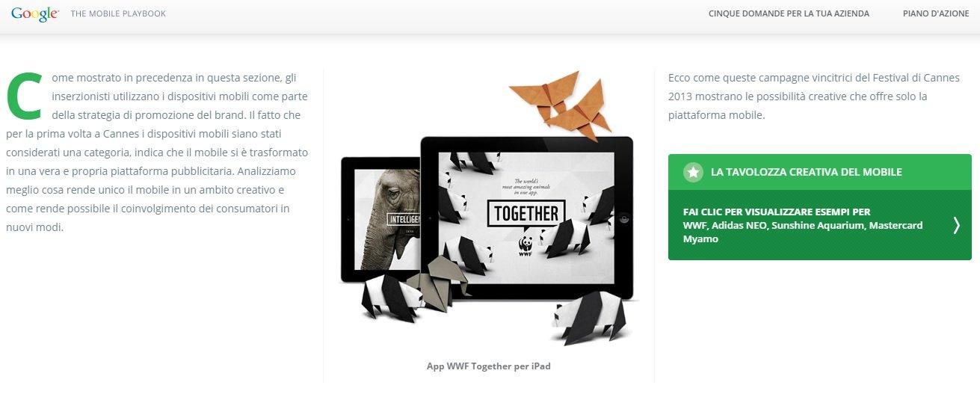Screen dimensions: 980x403
Task: Click the WWF, Adidas NEO examples list
Action: 803,232
